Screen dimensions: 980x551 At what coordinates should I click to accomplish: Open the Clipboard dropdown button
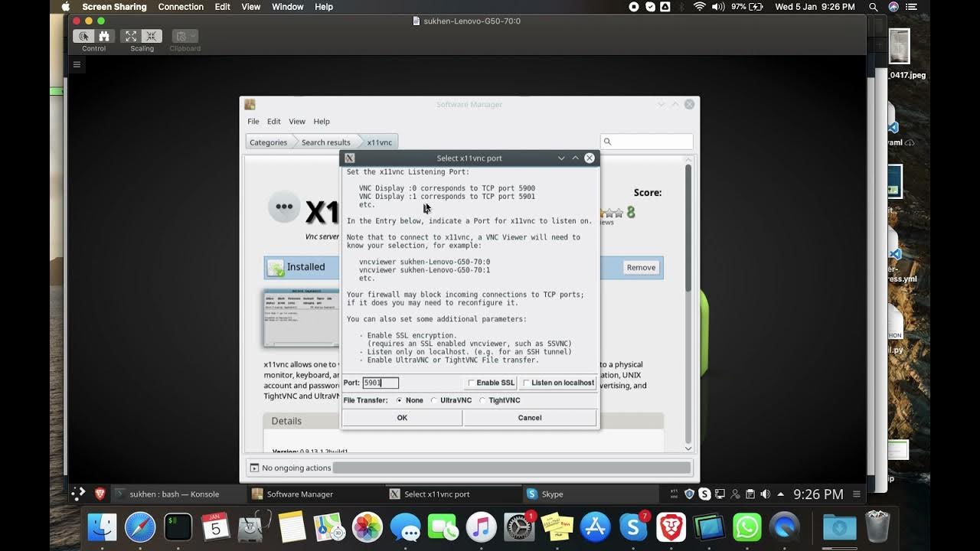click(x=185, y=36)
